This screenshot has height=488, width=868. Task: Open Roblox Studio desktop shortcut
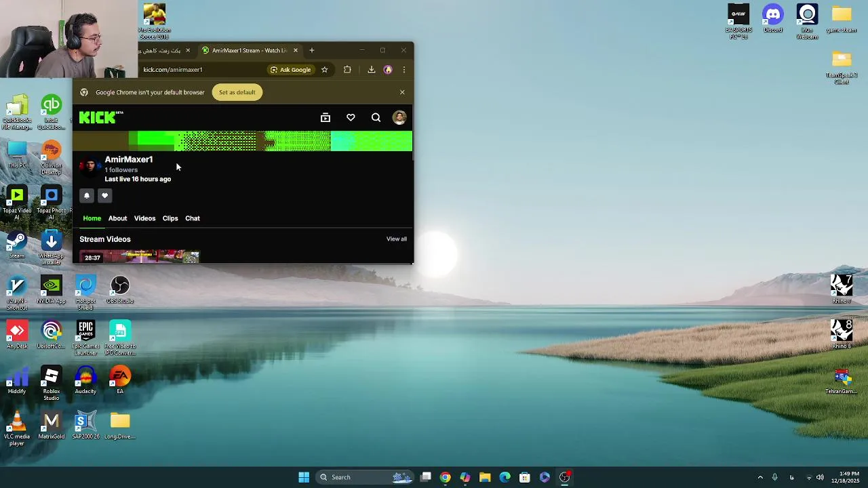52,384
